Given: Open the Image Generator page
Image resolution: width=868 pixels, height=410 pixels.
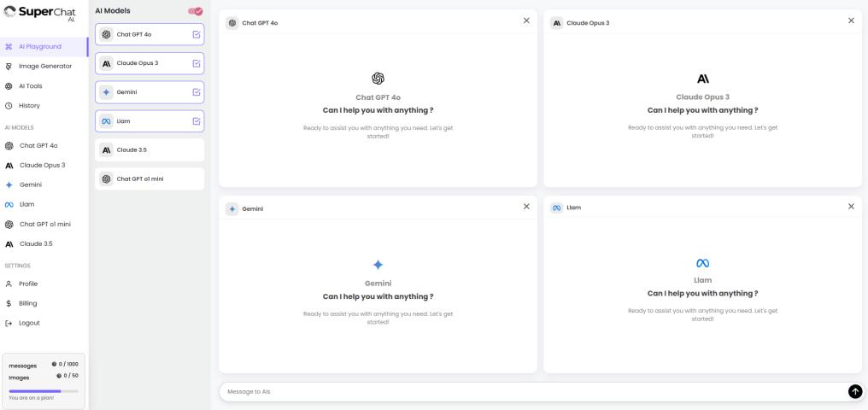Looking at the screenshot, I should (x=44, y=66).
